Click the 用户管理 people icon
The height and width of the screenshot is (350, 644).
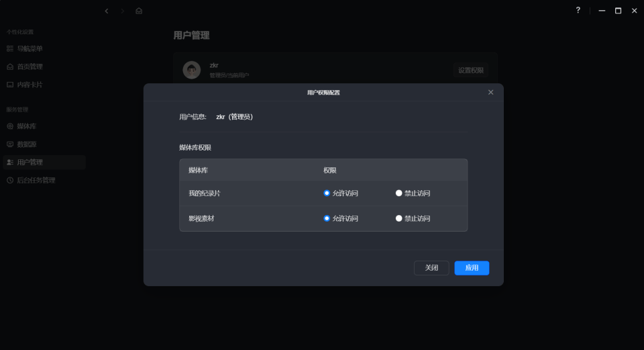(10, 163)
